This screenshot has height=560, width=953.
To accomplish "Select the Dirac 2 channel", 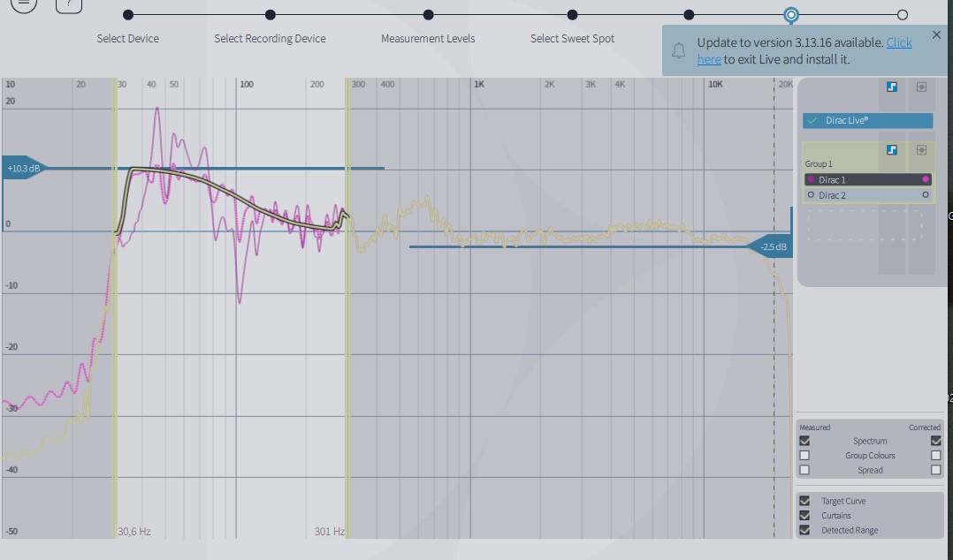I will coord(867,195).
